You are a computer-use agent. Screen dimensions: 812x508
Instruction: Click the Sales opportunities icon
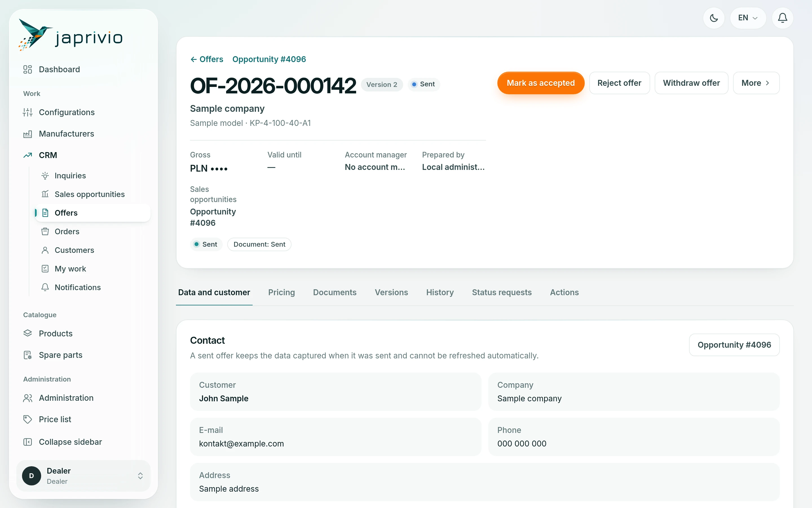pyautogui.click(x=45, y=194)
